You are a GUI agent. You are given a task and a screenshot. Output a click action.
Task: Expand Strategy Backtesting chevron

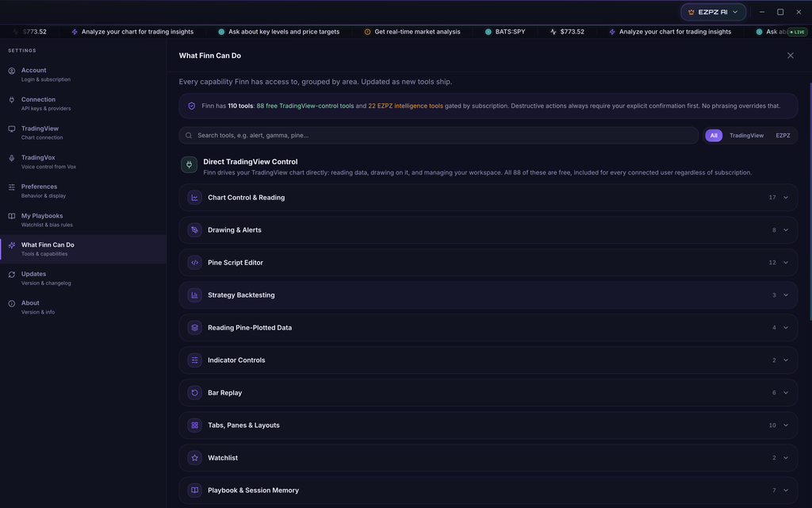786,295
